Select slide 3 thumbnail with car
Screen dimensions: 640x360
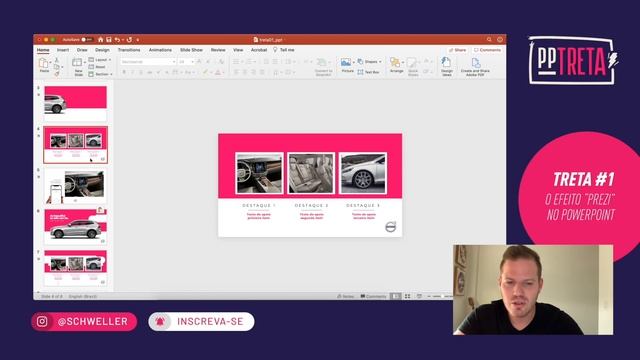76,103
